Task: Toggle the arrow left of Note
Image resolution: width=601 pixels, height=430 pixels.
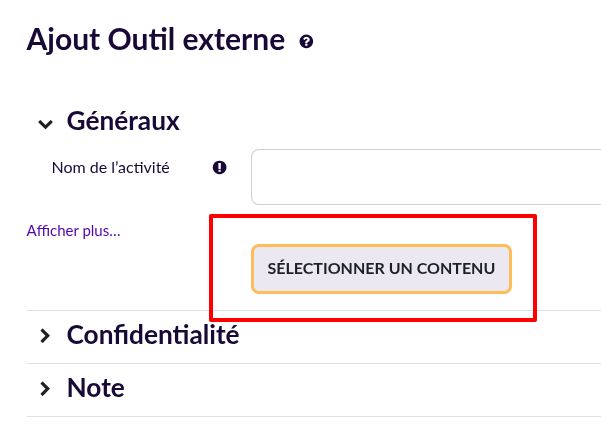Action: pos(44,388)
